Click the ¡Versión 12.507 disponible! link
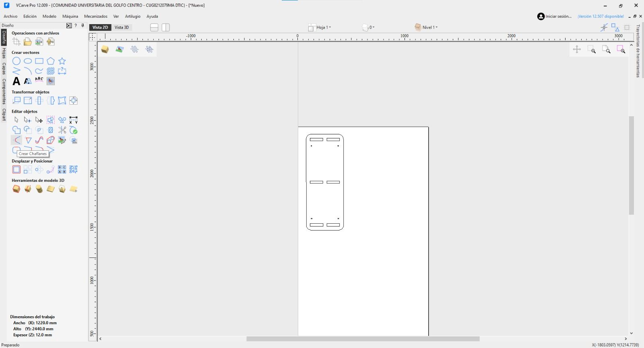The height and width of the screenshot is (348, 644). click(x=601, y=16)
